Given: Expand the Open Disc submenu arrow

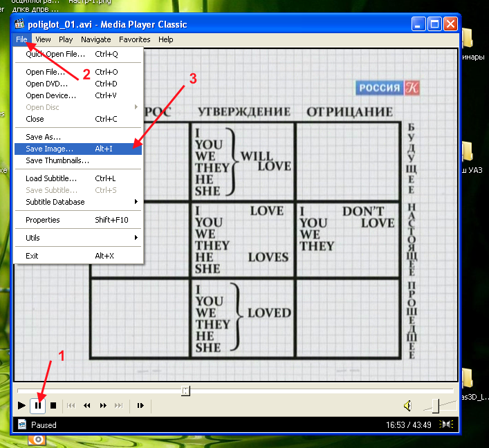Looking at the screenshot, I should coord(136,107).
